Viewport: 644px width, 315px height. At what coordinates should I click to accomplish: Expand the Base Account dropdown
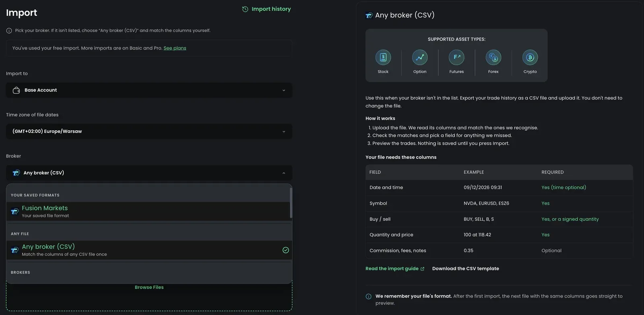pyautogui.click(x=149, y=90)
